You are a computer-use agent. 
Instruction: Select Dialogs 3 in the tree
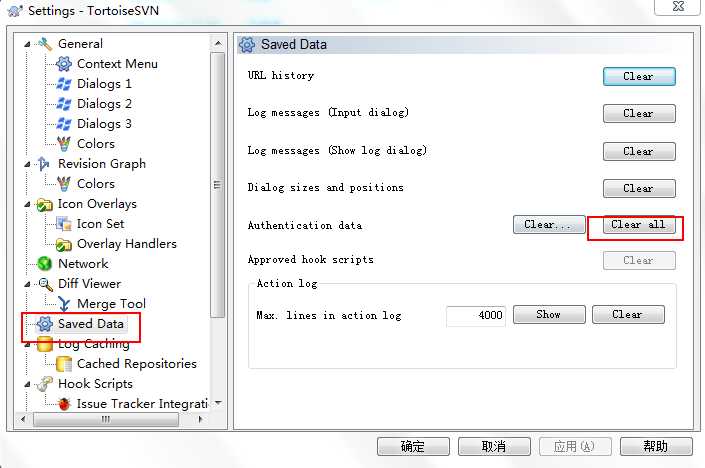click(104, 124)
